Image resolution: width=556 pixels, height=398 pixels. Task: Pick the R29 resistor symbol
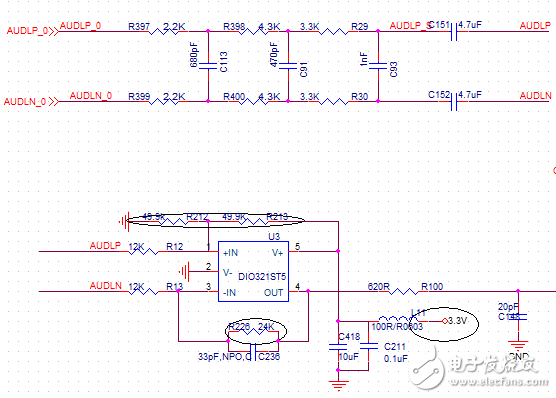334,32
